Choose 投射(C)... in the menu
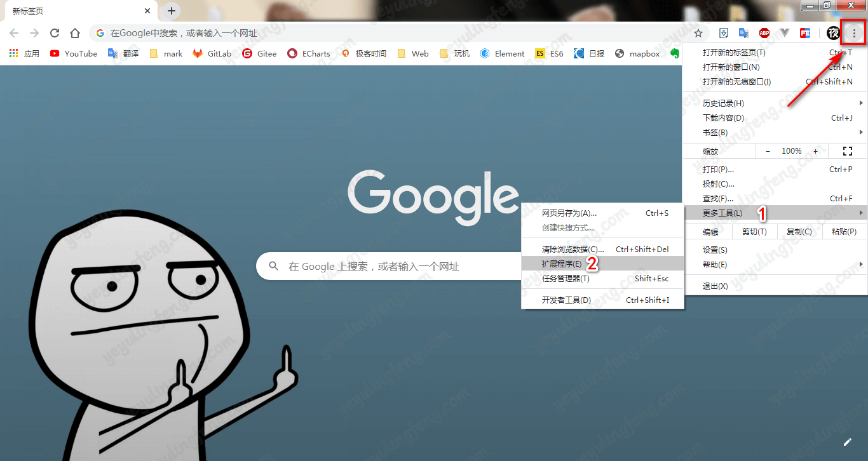 coord(775,184)
